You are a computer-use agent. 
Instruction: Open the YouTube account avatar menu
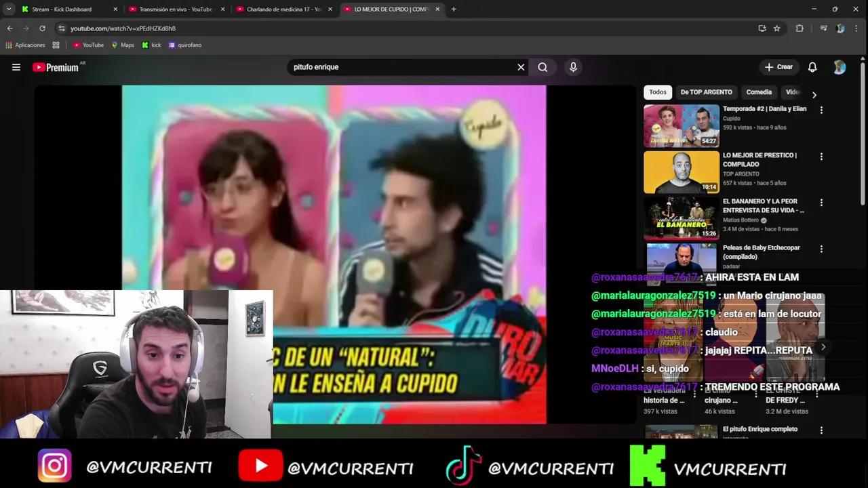click(x=840, y=67)
